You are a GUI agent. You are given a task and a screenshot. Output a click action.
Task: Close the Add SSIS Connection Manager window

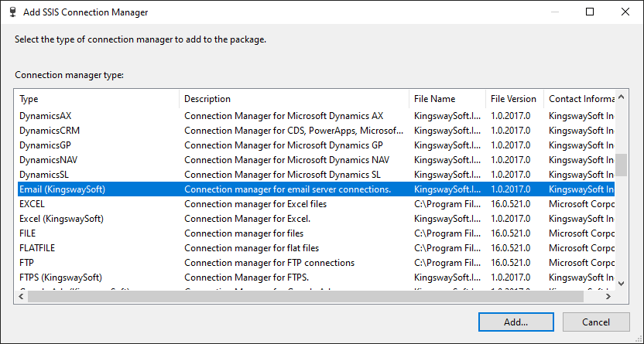click(625, 12)
